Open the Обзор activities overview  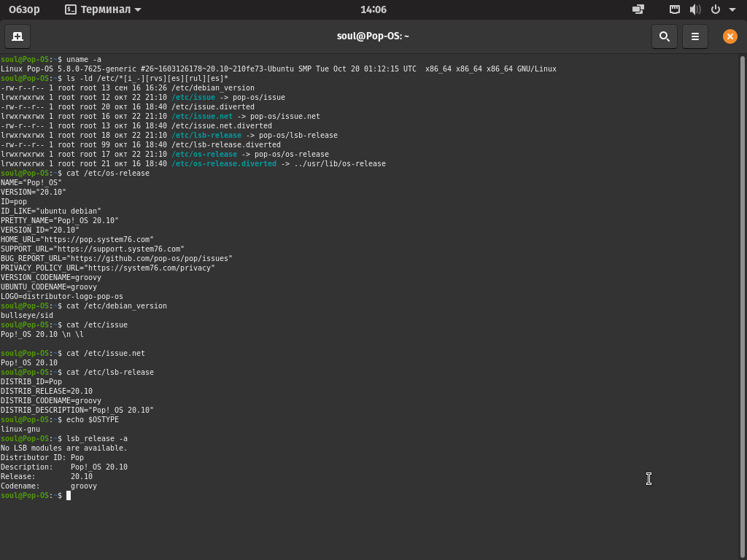pyautogui.click(x=24, y=9)
